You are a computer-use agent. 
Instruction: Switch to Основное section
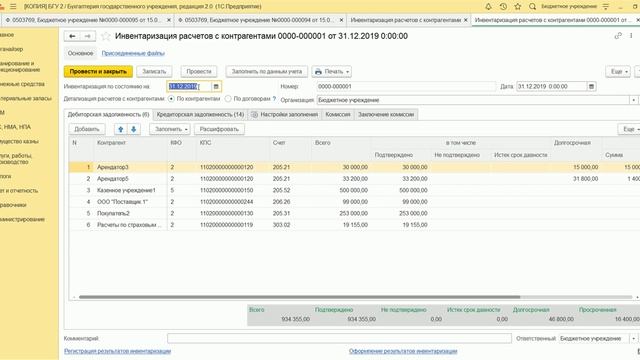click(x=80, y=53)
